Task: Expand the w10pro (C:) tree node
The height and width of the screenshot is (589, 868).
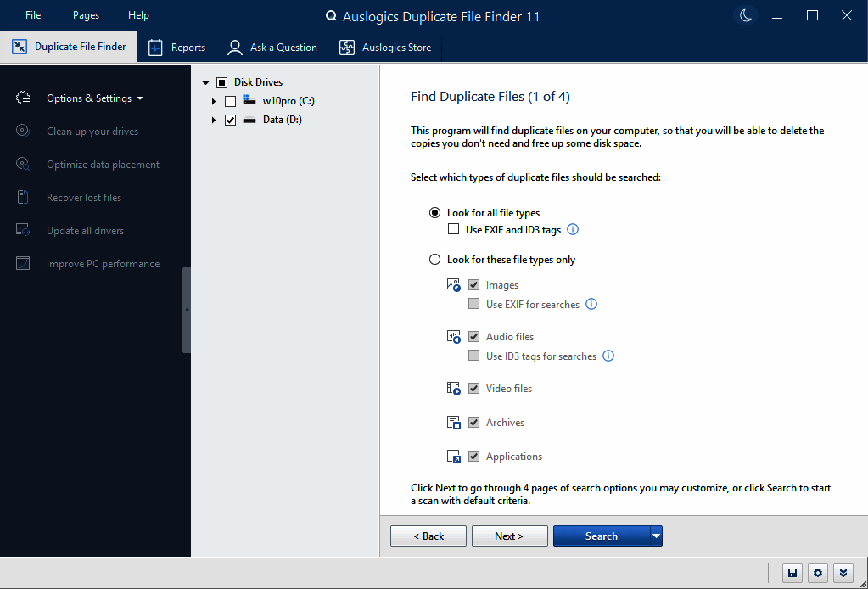Action: [214, 101]
